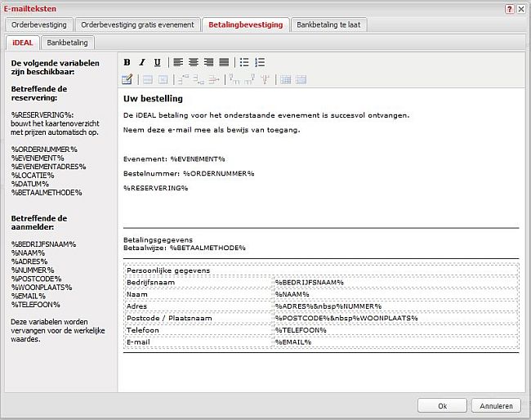Click the %NAAM% table cell in editor
This screenshot has width=531, height=420.
[395, 294]
